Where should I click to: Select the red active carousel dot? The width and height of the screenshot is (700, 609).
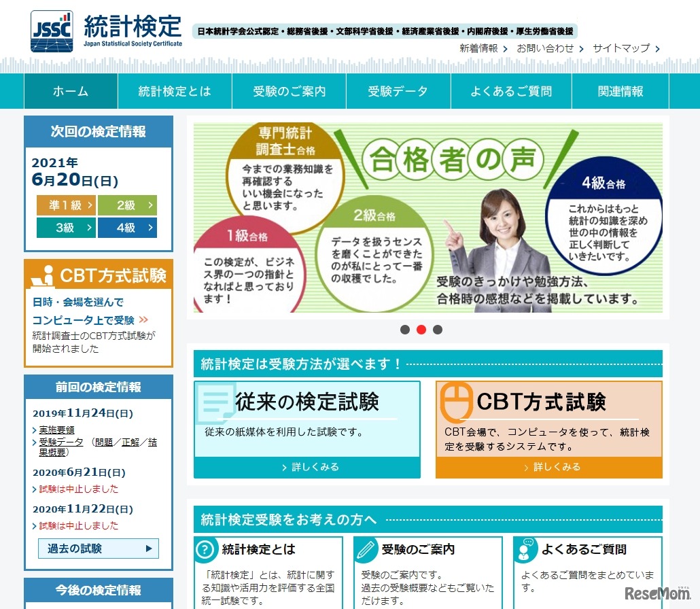pyautogui.click(x=421, y=330)
